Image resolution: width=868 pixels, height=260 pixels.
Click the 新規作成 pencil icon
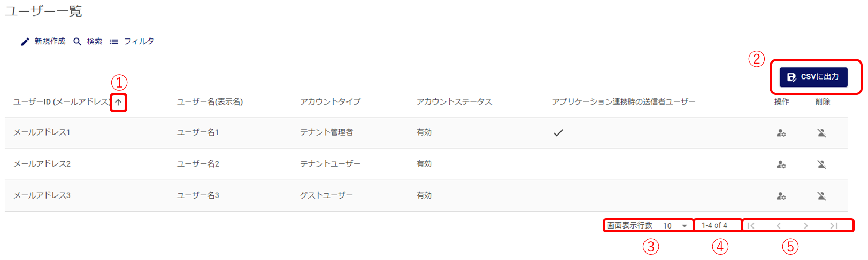pos(25,42)
